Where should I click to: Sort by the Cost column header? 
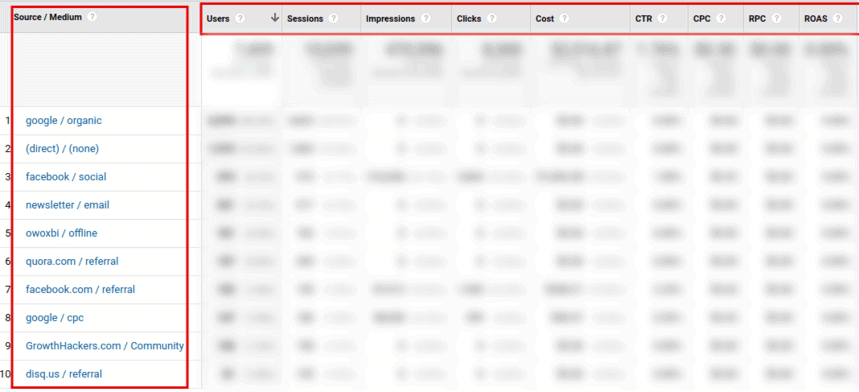pos(545,19)
